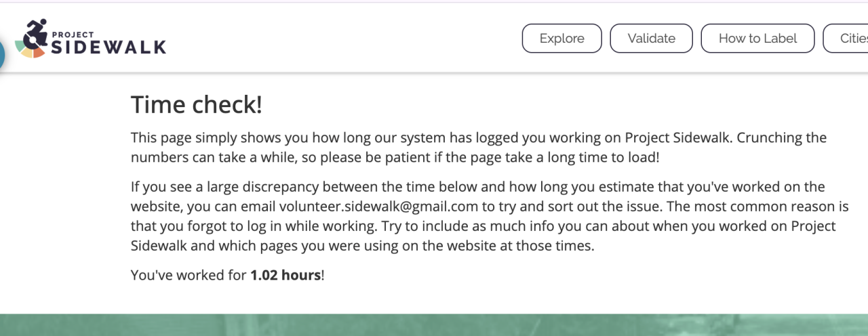The image size is (868, 336).
Task: Click the small PROJECT text in the logo
Action: pyautogui.click(x=73, y=35)
